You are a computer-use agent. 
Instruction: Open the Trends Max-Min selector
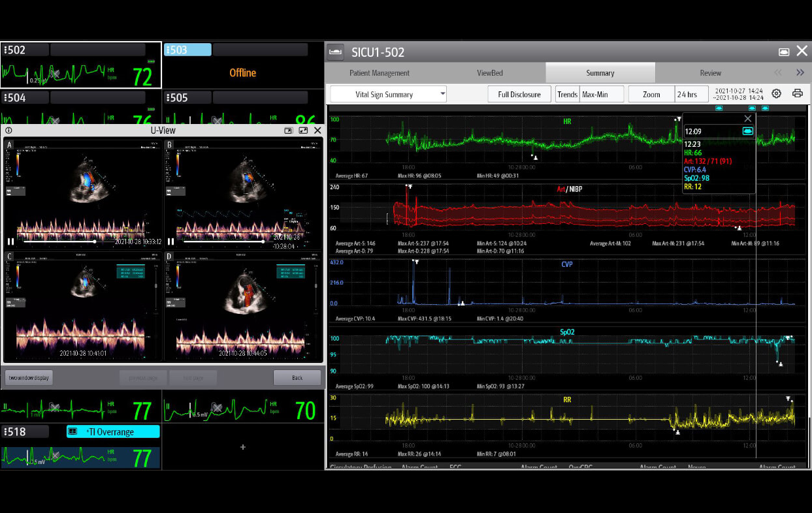tap(594, 94)
